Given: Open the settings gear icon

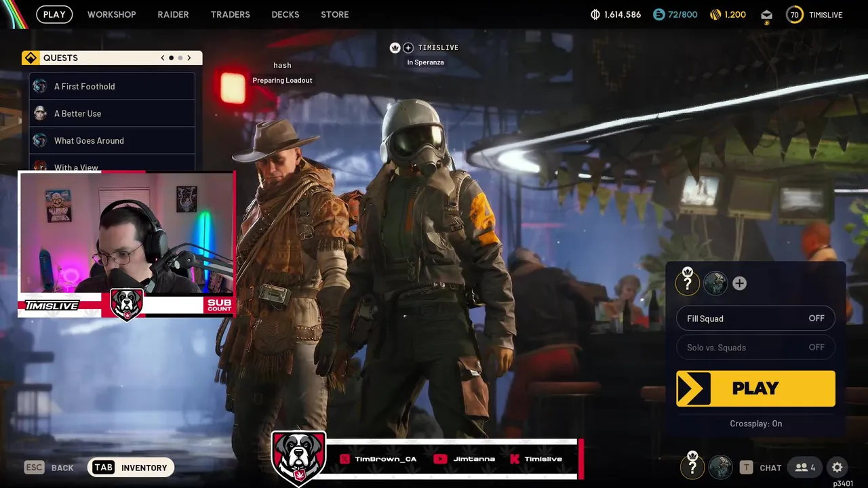Looking at the screenshot, I should tap(837, 468).
